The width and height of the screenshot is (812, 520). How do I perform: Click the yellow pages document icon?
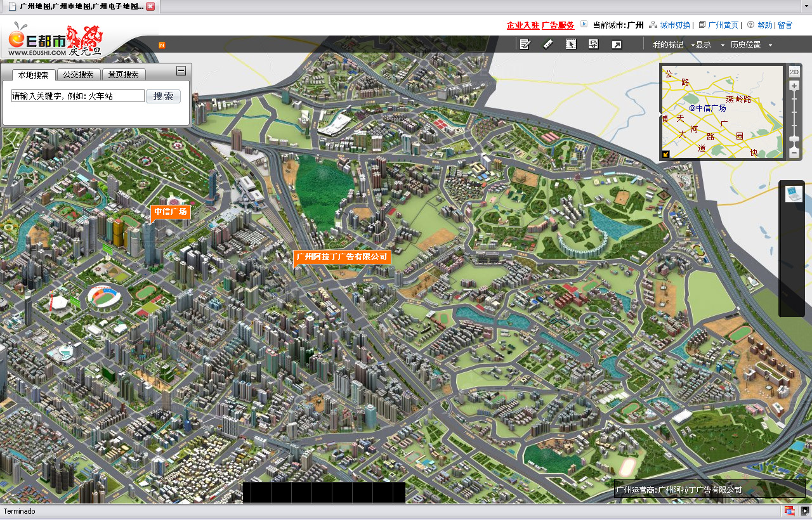[x=702, y=25]
